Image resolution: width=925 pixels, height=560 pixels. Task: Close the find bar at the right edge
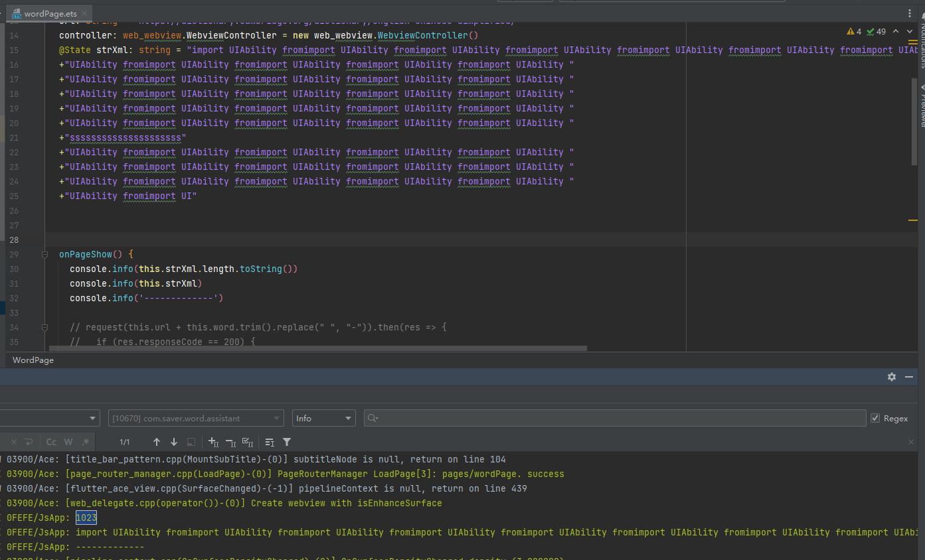[911, 442]
